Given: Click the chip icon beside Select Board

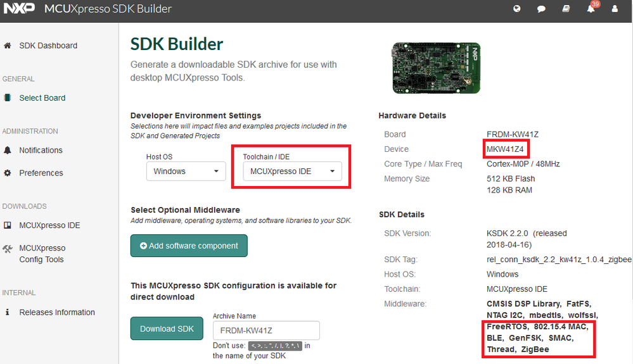Looking at the screenshot, I should pyautogui.click(x=7, y=97).
